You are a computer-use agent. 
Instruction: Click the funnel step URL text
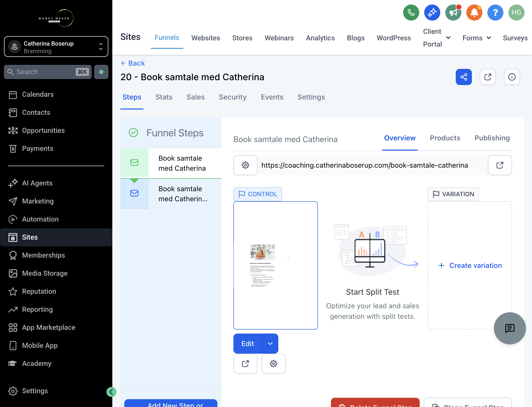(x=365, y=165)
